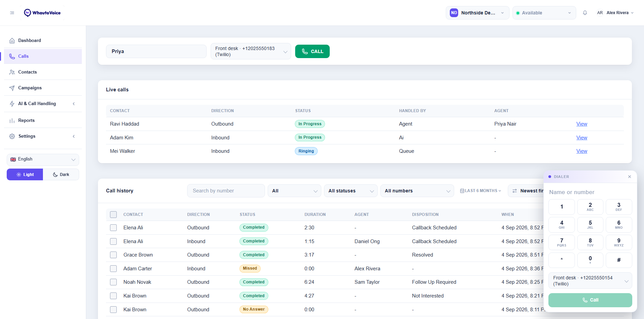Open the Northside workspace dropdown
Viewport: 644px width, 319px height.
coord(477,13)
